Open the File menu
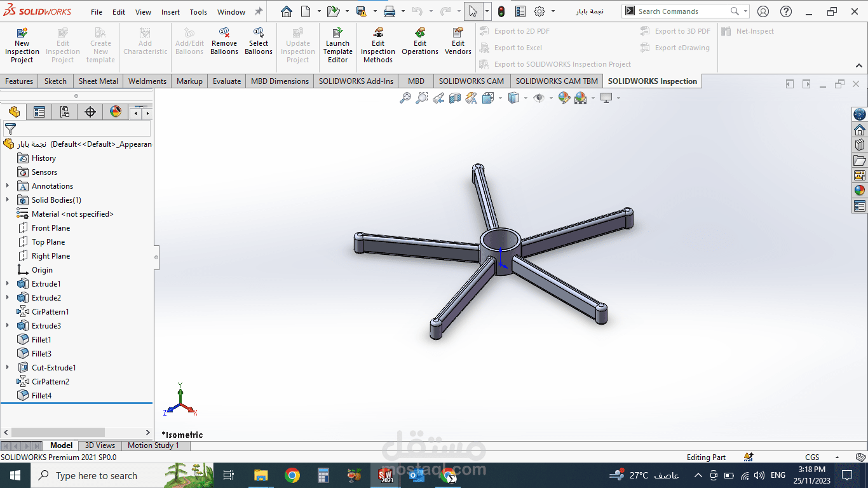Screen dimensions: 868x488 click(x=97, y=12)
